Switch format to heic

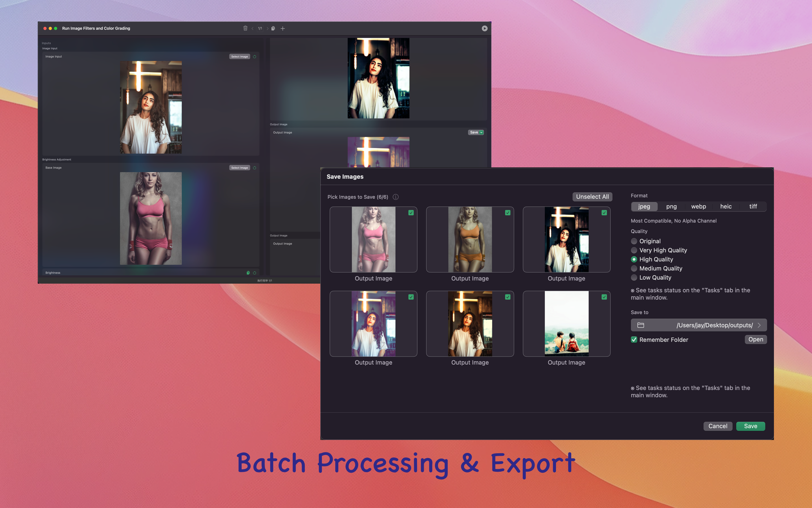click(726, 207)
